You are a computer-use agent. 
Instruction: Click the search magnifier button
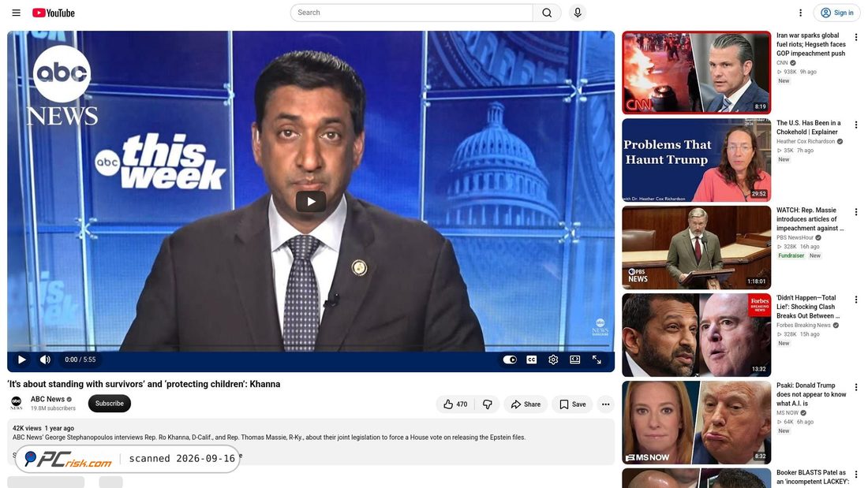(x=547, y=13)
